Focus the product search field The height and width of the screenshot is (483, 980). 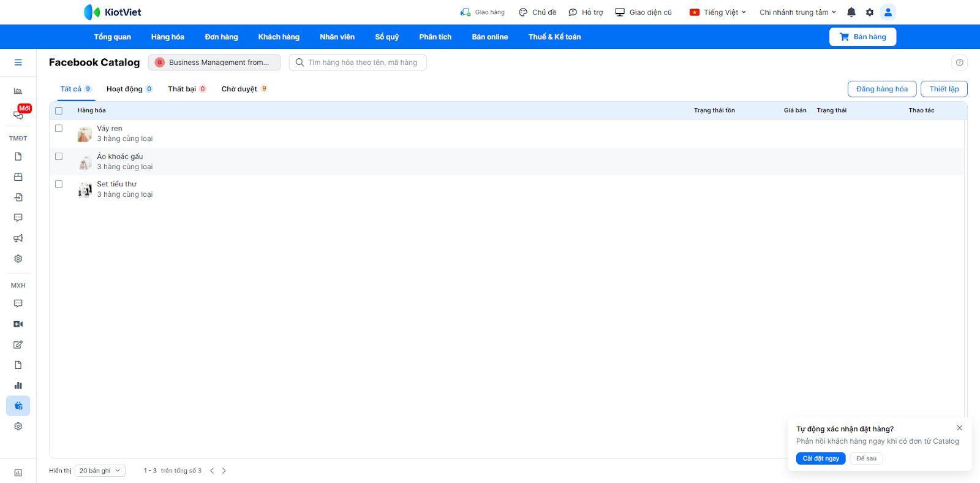(x=358, y=63)
